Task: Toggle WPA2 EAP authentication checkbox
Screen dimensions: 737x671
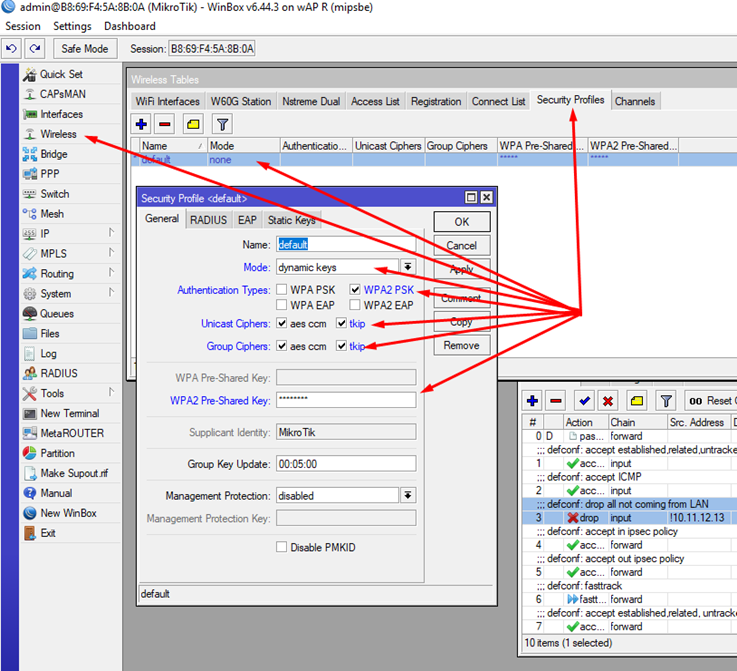Action: (355, 304)
